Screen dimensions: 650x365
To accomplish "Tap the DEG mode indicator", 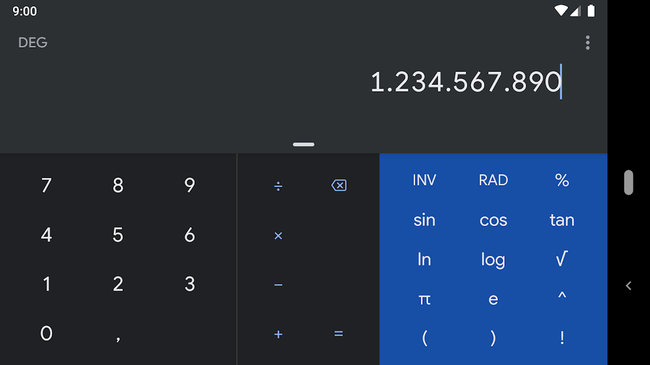I will pyautogui.click(x=33, y=42).
